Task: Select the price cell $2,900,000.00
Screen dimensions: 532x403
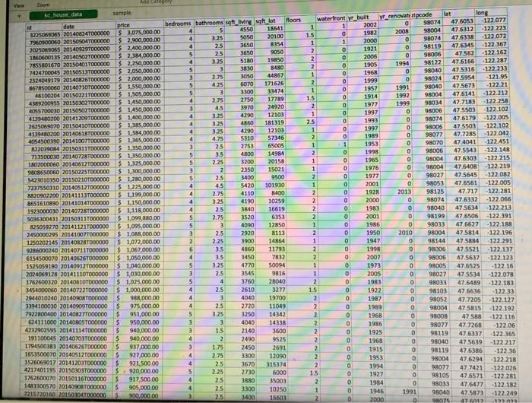Action: click(139, 40)
